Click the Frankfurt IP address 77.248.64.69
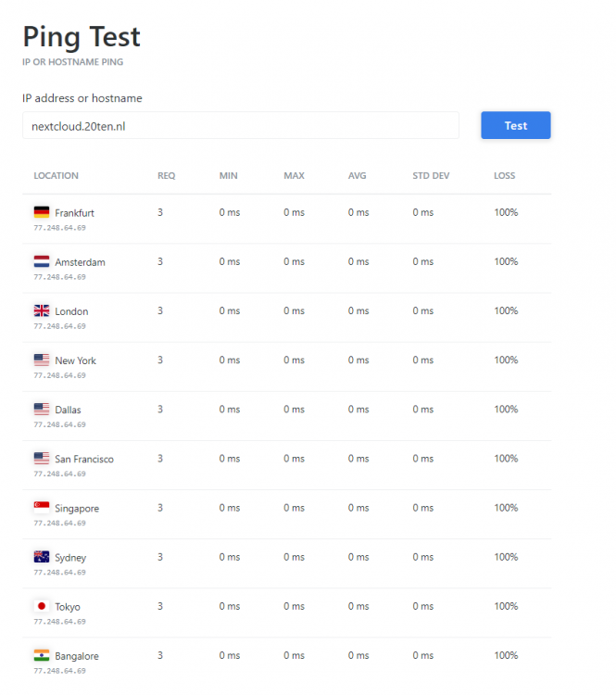This screenshot has height=695, width=616. pyautogui.click(x=60, y=228)
